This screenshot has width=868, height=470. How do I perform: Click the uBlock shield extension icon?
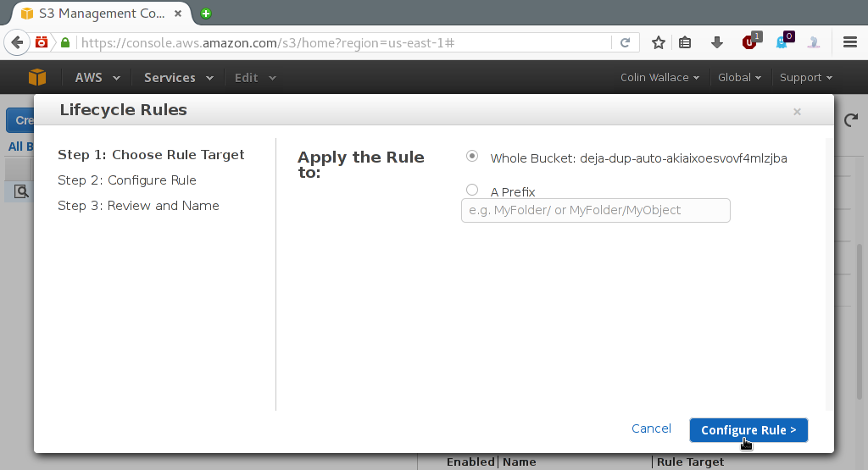tap(751, 41)
